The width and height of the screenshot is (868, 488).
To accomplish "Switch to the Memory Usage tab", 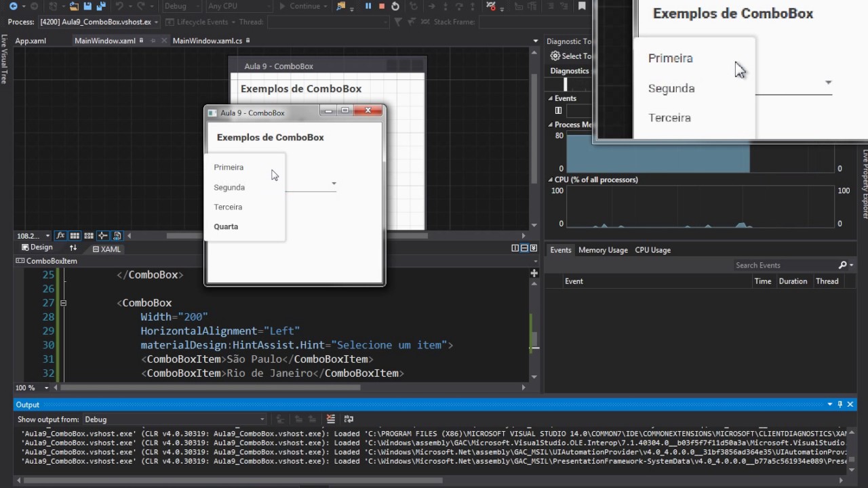I will pos(603,250).
